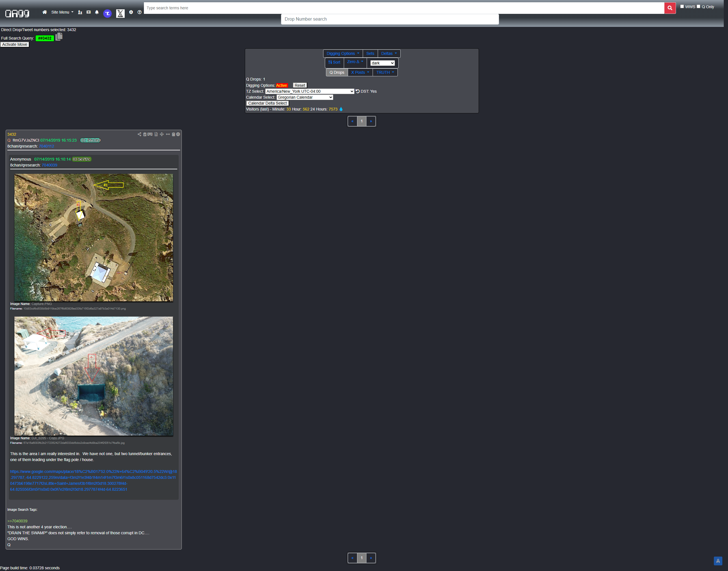Select page 1 in bottom pagination

(x=362, y=558)
